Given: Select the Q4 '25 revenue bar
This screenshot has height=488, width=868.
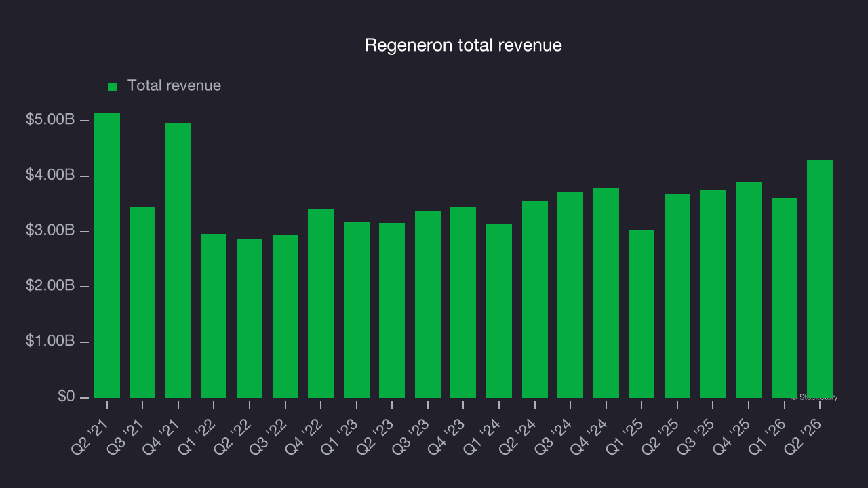Looking at the screenshot, I should click(x=749, y=290).
